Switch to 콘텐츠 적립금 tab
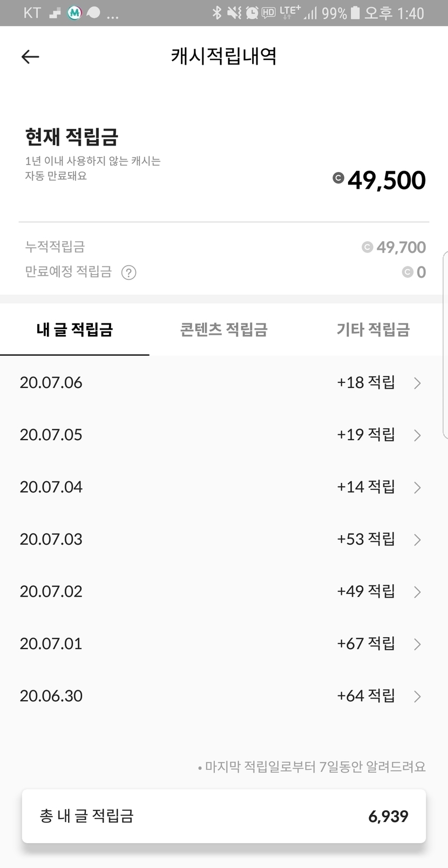The height and width of the screenshot is (868, 448). (223, 330)
